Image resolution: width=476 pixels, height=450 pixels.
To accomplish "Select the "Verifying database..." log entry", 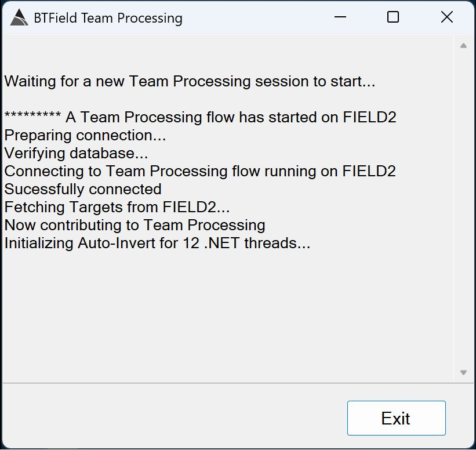I will [76, 153].
